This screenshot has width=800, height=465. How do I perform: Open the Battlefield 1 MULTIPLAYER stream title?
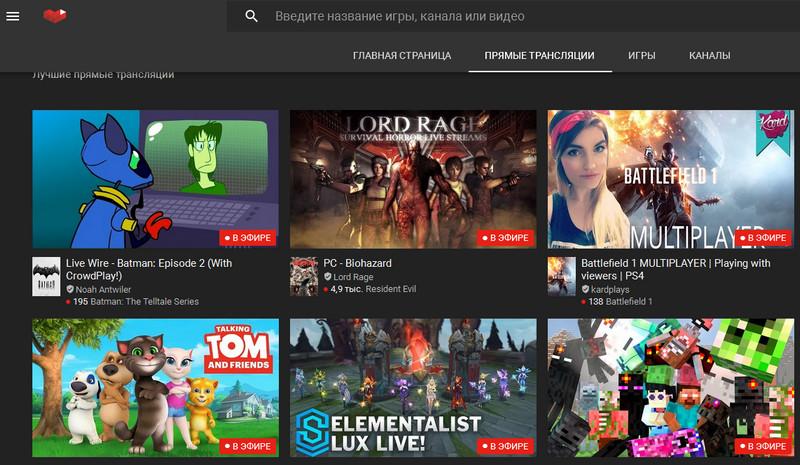pos(676,270)
